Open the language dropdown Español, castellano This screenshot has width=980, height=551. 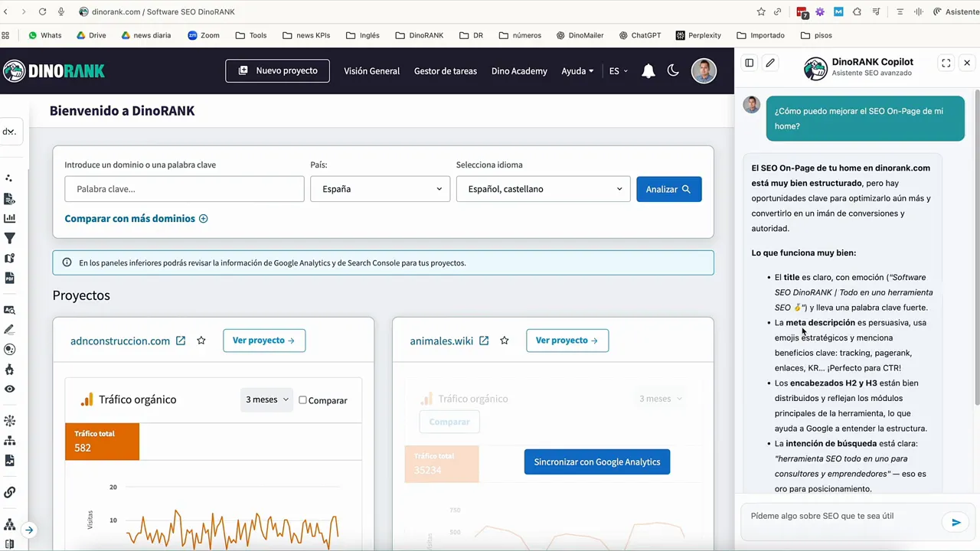click(543, 189)
